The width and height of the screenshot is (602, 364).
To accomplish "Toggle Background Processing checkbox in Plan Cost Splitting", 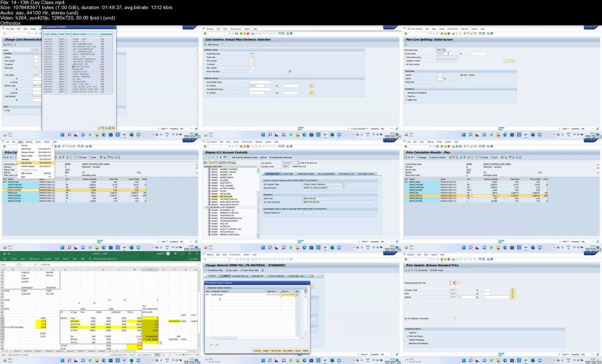I will (406, 93).
